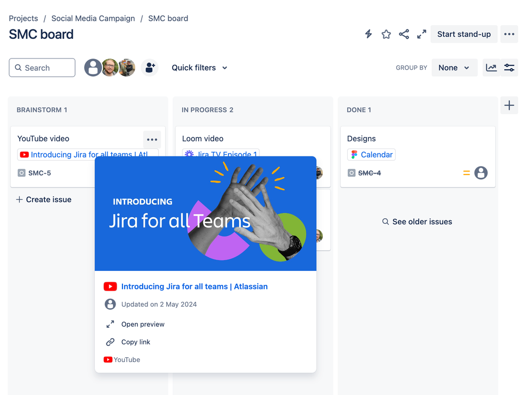Click the IN PROGRESS column header
The image size is (532, 395).
pyautogui.click(x=207, y=110)
